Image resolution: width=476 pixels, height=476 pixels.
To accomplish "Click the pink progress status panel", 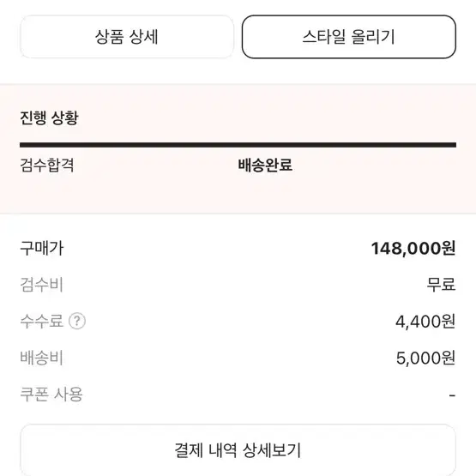I will coord(238,148).
